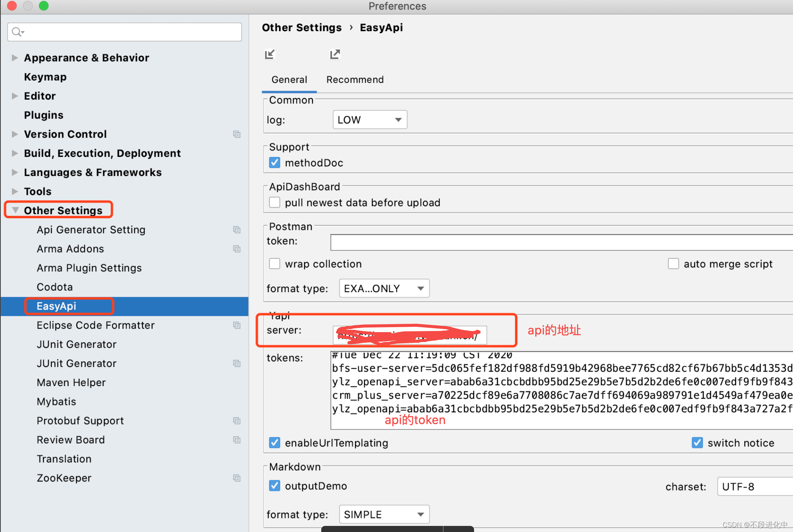
Task: Click project-level icon beside Arma Addons
Action: (237, 249)
